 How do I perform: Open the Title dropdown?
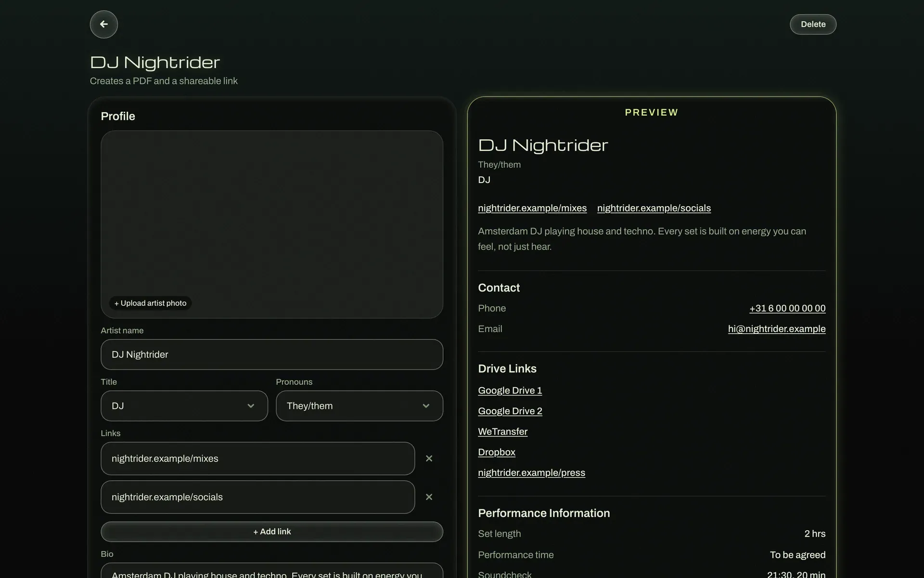coord(184,406)
